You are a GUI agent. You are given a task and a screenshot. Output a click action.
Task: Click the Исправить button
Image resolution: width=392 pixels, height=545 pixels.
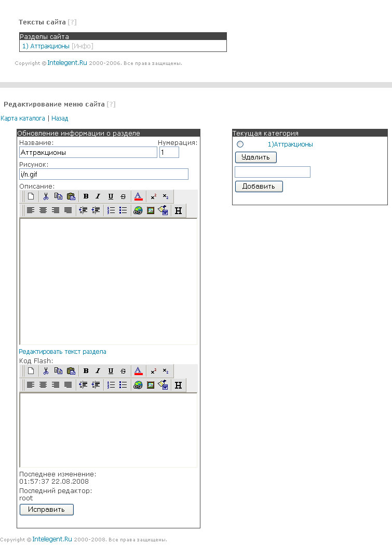[x=47, y=510]
